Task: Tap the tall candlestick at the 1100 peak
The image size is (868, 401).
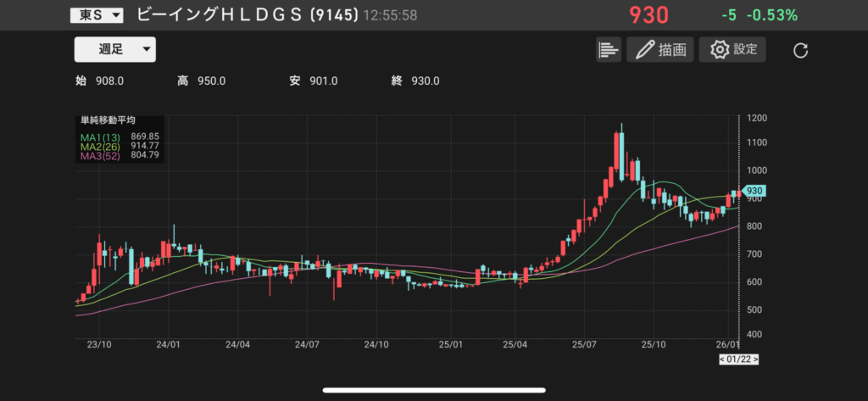Action: point(621,153)
